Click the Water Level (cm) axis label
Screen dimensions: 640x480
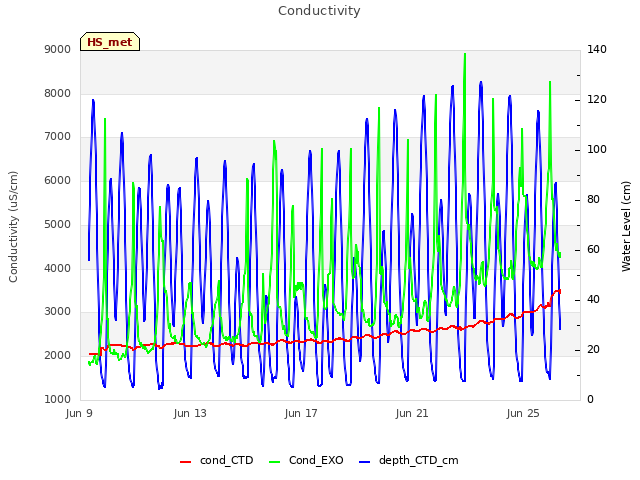[x=626, y=227]
